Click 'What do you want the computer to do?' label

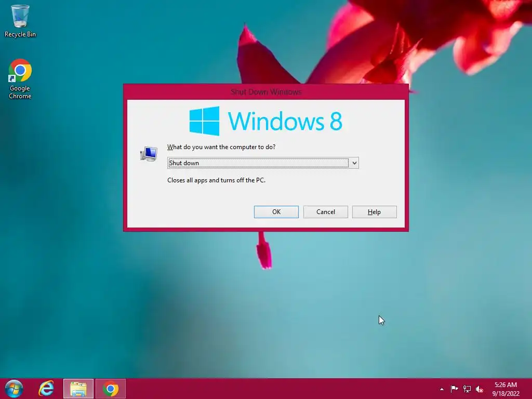pos(221,147)
